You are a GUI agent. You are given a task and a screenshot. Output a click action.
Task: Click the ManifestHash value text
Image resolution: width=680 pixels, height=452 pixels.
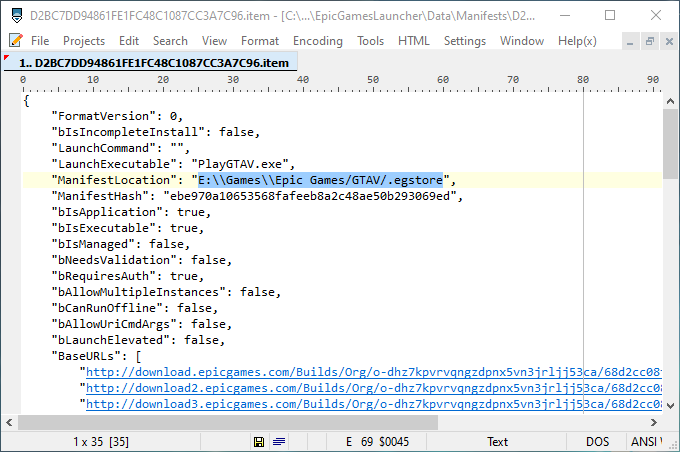[310, 196]
